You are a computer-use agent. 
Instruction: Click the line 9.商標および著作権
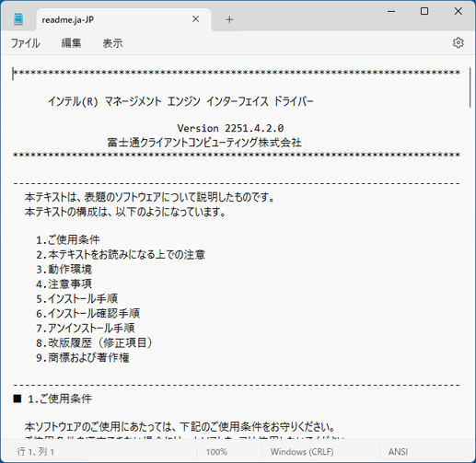pos(83,357)
